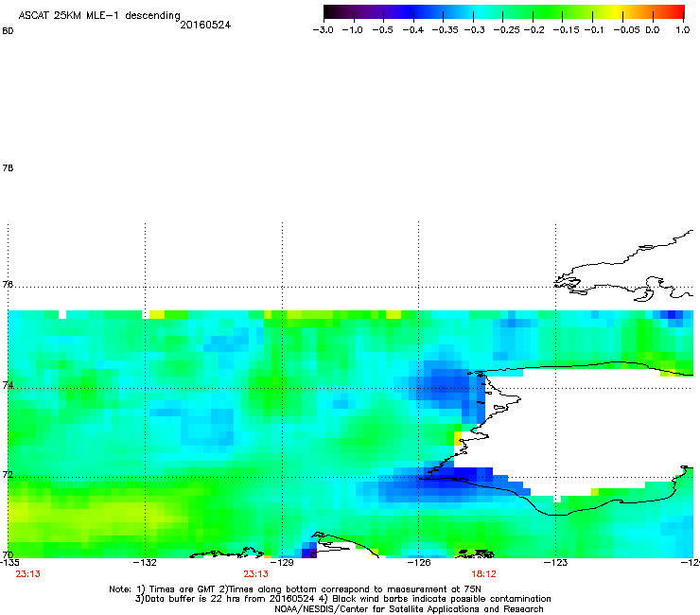
Task: Click the longitude label -129
Action: [282, 562]
